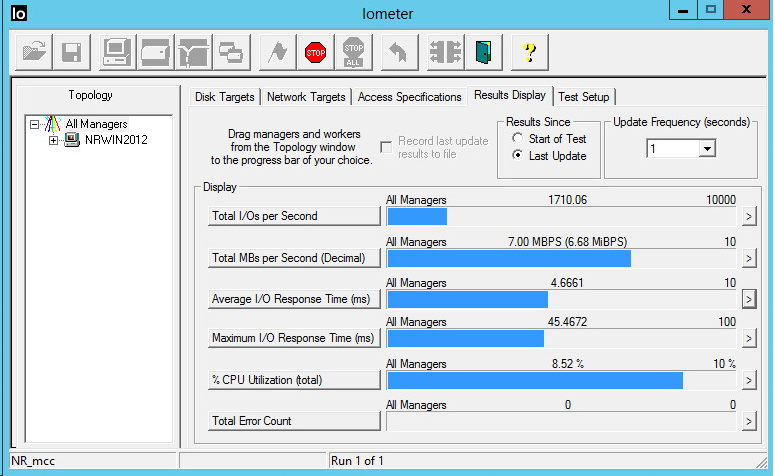Select the All Managers tree label
The height and width of the screenshot is (476, 775).
[x=96, y=124]
